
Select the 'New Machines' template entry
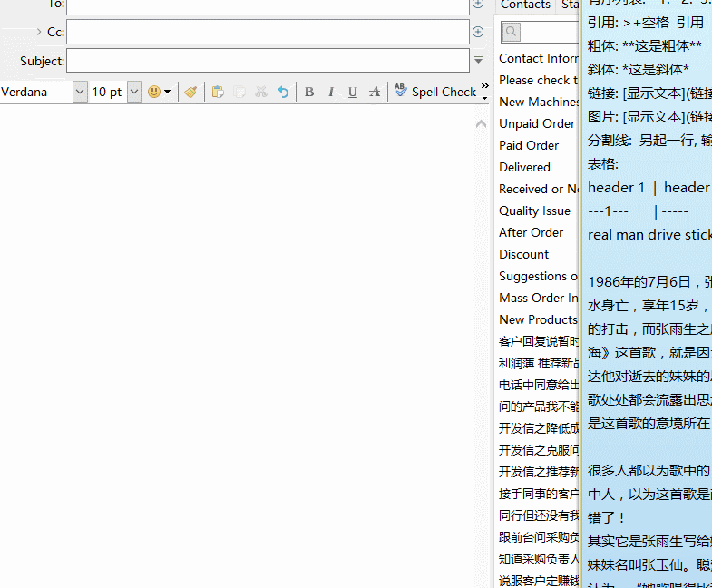(539, 103)
